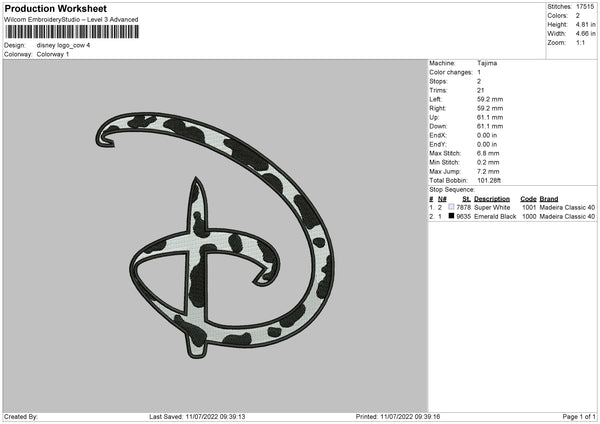Select 'Wilcom EmbroideryStudio – Level 3 Advanced' text

click(x=71, y=20)
